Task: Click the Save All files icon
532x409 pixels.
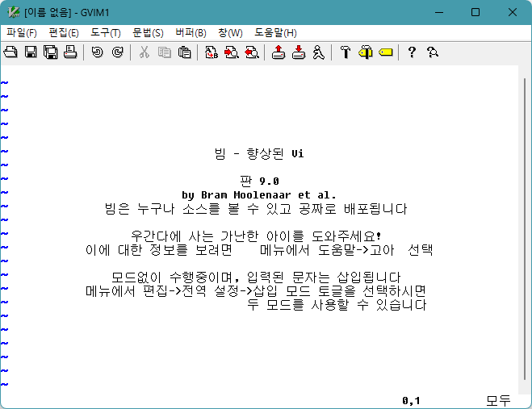Action: [51, 52]
